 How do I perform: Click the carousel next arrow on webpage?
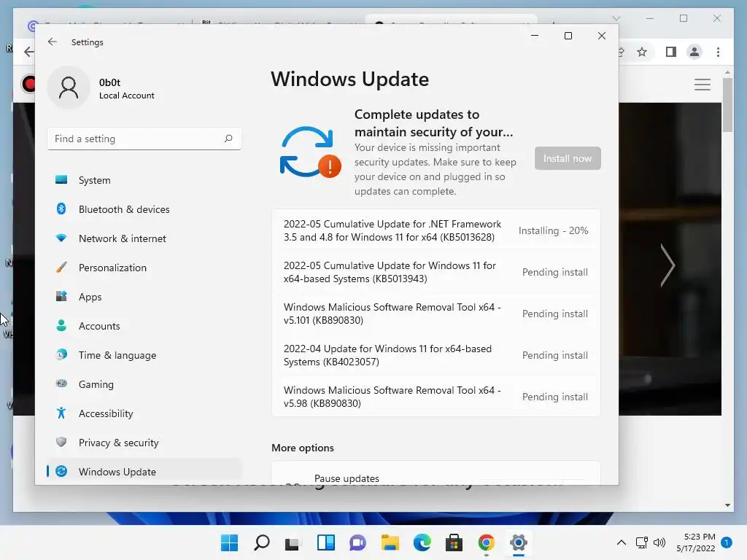coord(667,265)
